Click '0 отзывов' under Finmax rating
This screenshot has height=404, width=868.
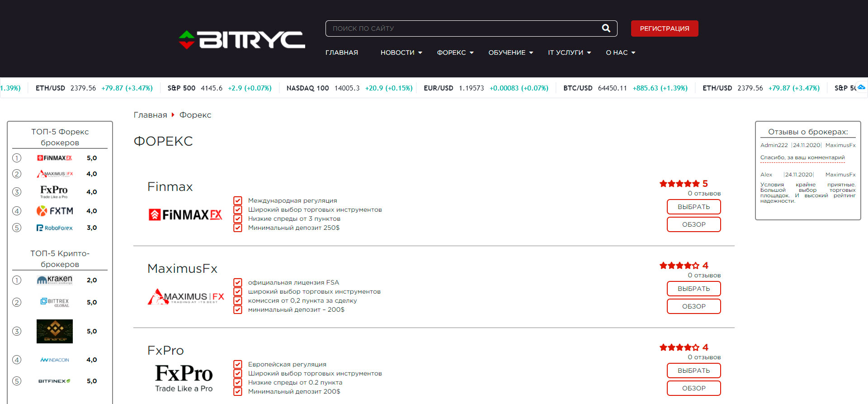pyautogui.click(x=704, y=194)
